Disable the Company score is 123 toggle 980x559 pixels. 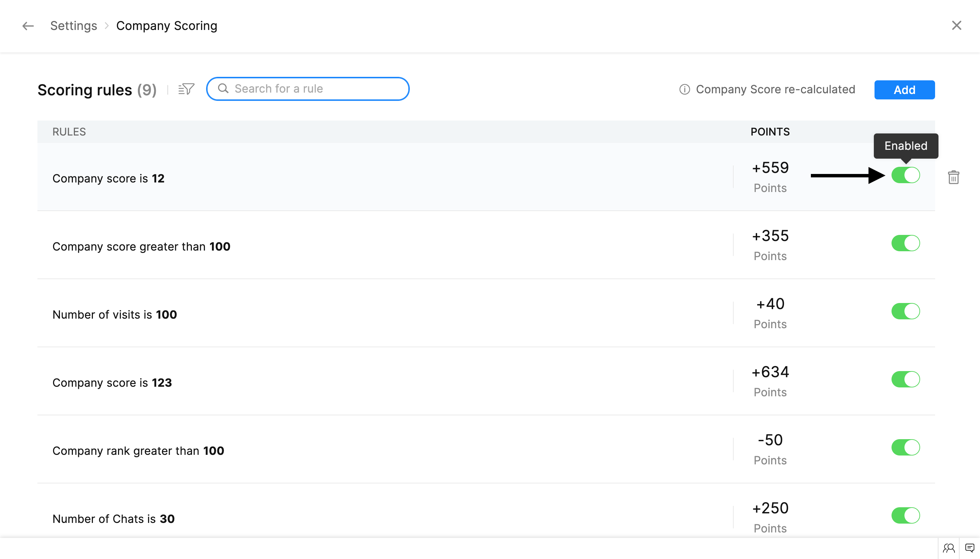point(905,379)
